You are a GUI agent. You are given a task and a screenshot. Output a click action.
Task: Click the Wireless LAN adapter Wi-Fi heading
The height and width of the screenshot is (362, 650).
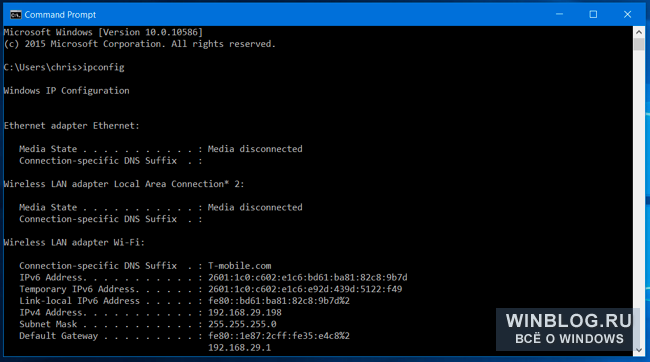click(74, 242)
